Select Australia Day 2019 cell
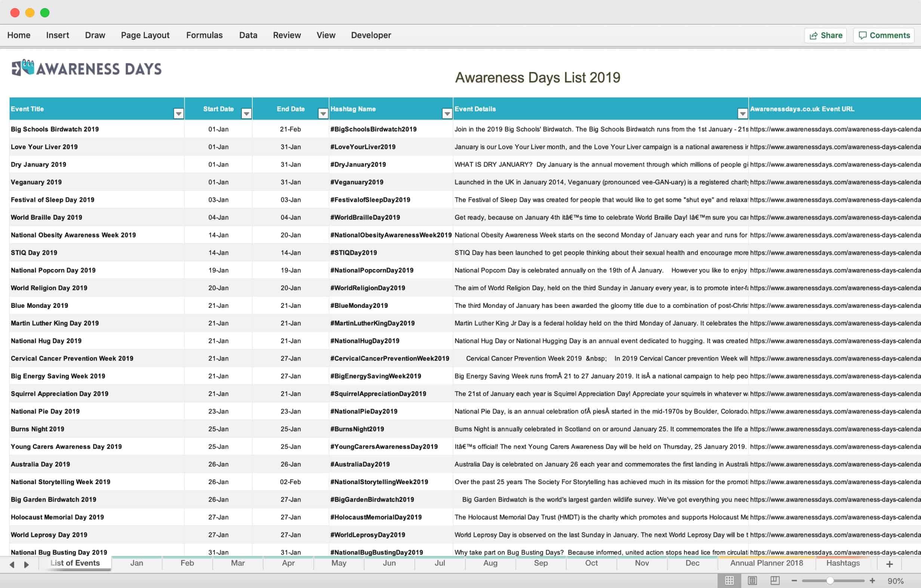The image size is (921, 588). [97, 464]
